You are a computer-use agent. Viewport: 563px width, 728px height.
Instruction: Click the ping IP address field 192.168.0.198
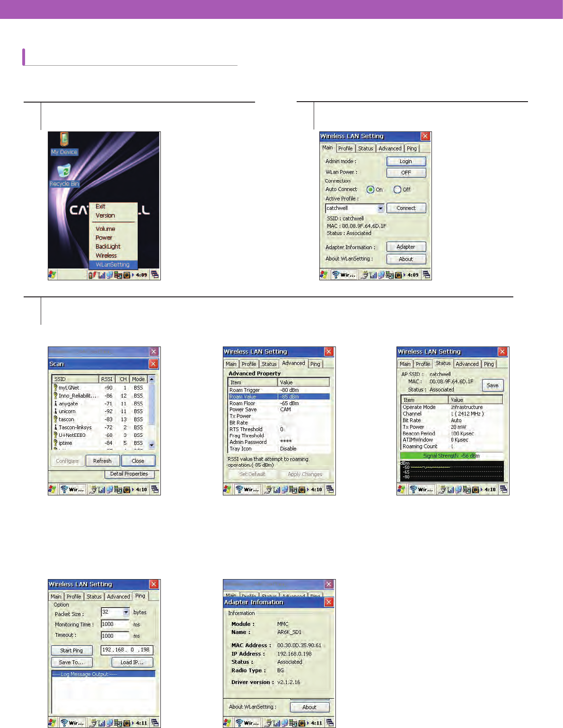(127, 650)
